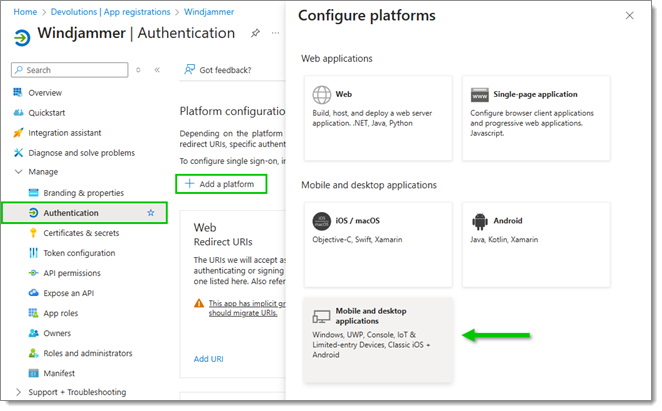This screenshot has width=662, height=411.
Task: Click the Got feedback? button
Action: coord(218,70)
